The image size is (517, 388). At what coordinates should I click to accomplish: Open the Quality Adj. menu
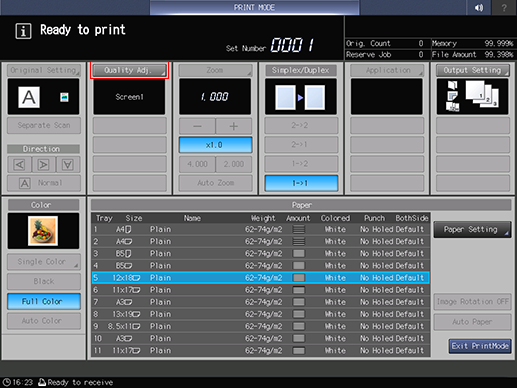point(129,70)
